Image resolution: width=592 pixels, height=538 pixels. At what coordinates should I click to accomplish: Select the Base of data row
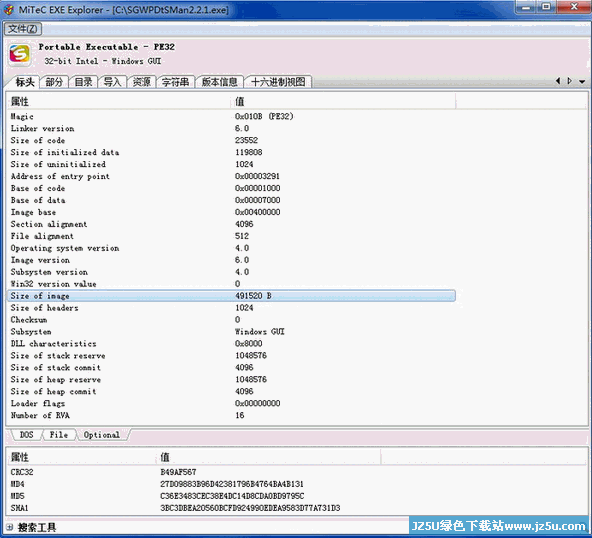(x=231, y=200)
